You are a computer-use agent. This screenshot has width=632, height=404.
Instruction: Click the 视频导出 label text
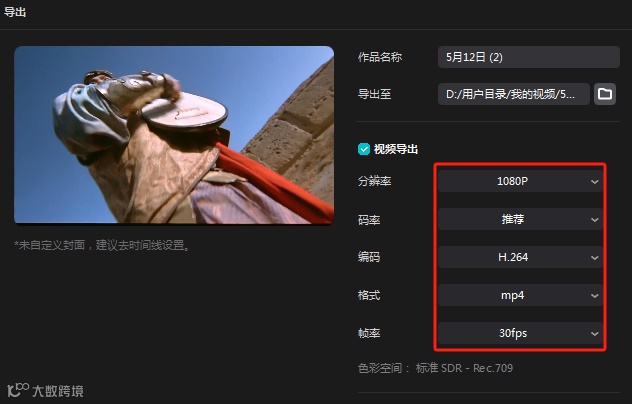coord(396,149)
